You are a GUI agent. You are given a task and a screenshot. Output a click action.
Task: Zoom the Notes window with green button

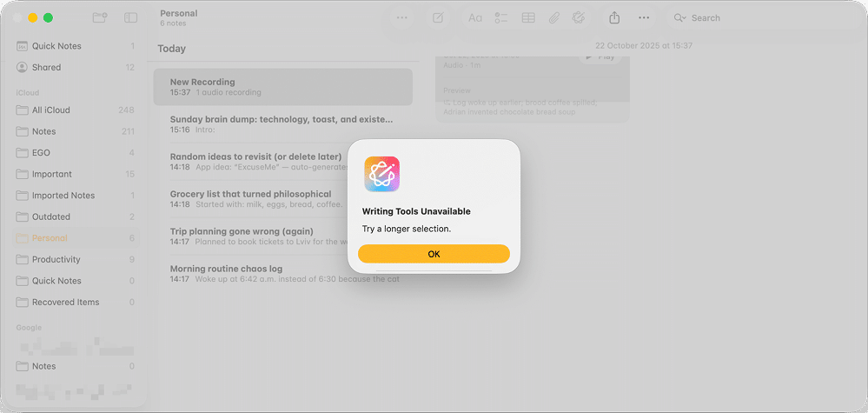click(x=48, y=17)
